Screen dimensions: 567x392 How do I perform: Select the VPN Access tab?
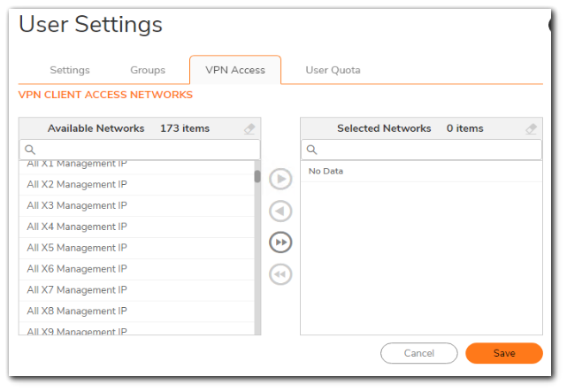(x=235, y=70)
